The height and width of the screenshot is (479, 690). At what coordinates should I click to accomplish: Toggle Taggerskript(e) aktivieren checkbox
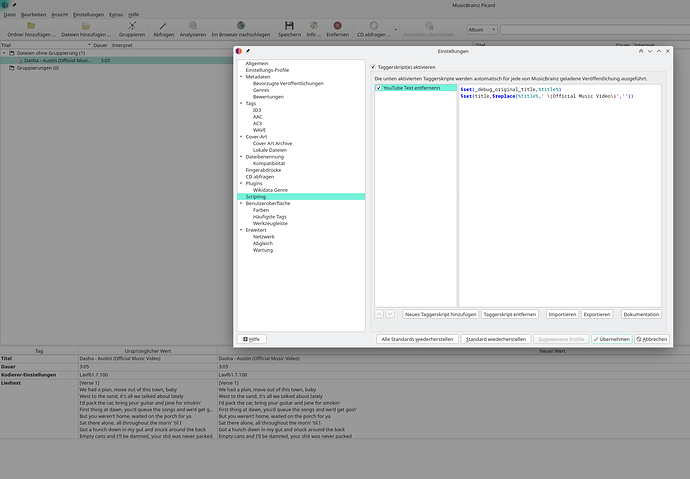[373, 67]
